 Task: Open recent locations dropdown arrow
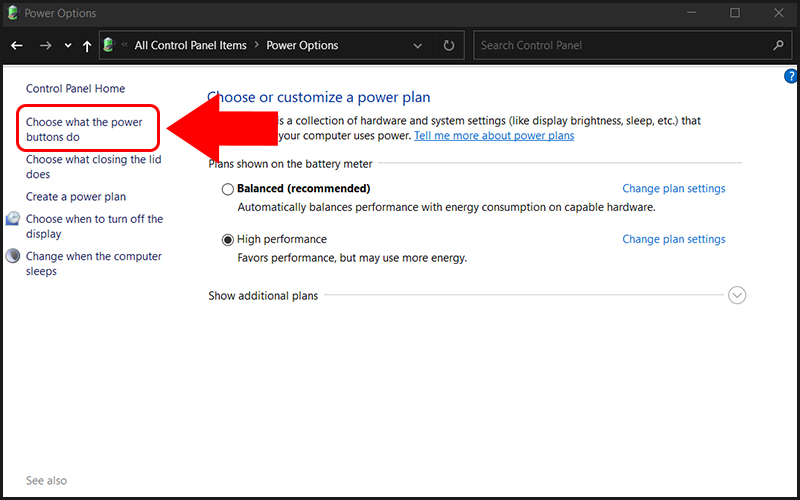(x=68, y=46)
